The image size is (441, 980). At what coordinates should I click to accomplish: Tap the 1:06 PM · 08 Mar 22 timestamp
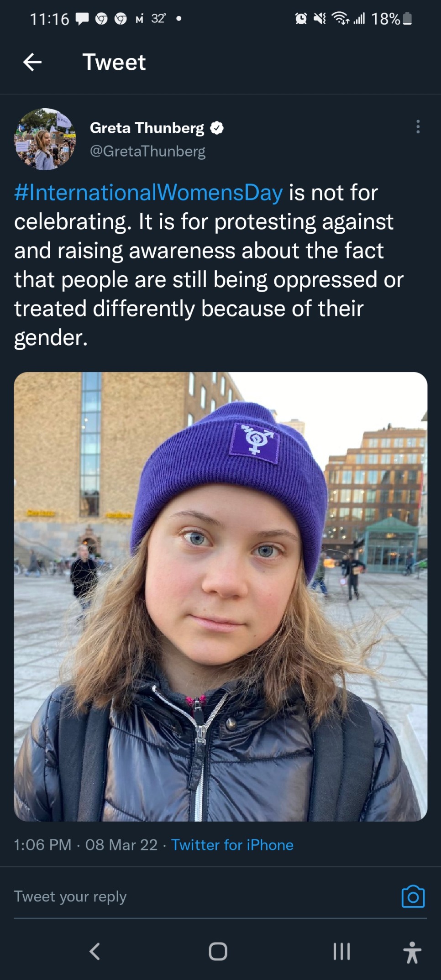coord(85,845)
